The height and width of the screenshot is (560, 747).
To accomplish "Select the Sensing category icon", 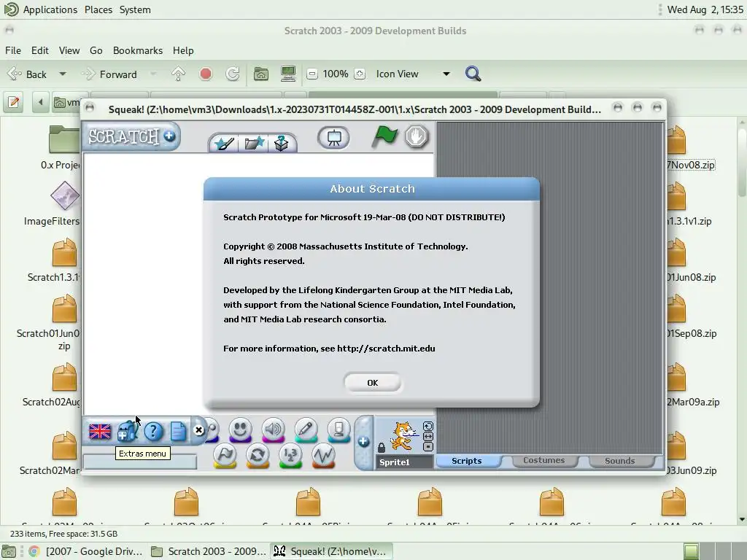I will point(338,430).
